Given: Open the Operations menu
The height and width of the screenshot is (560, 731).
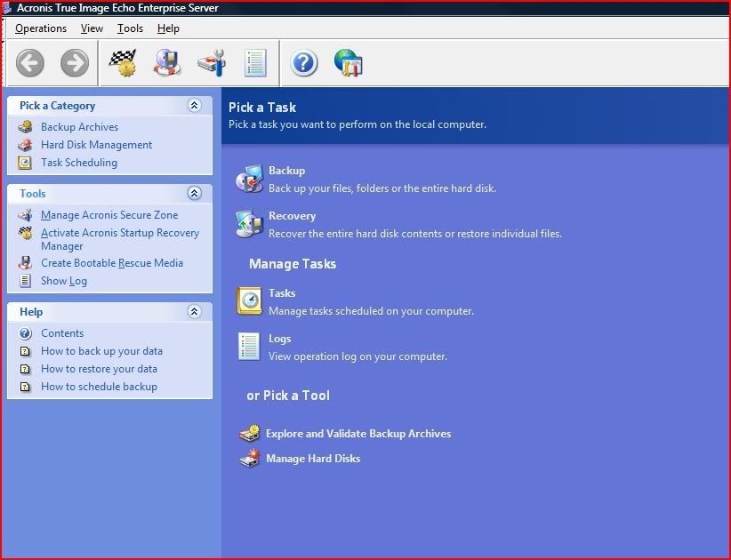Looking at the screenshot, I should [x=41, y=28].
